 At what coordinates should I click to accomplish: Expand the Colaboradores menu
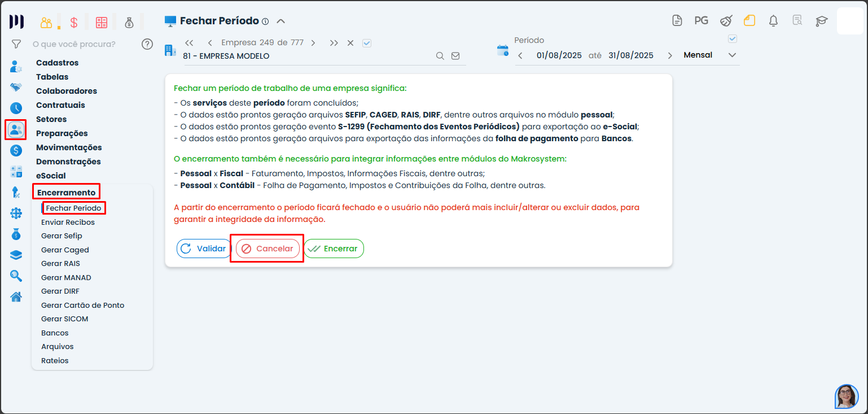(67, 91)
